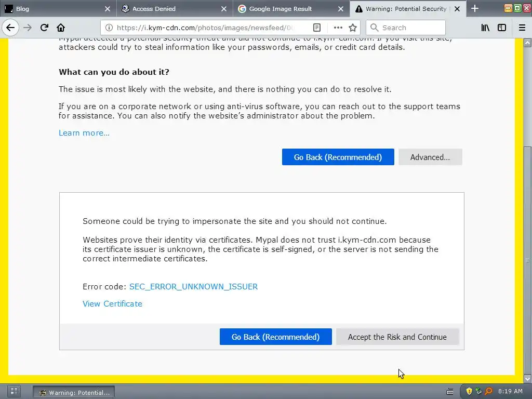
Task: Bookmark this page with the star
Action: coord(353,28)
